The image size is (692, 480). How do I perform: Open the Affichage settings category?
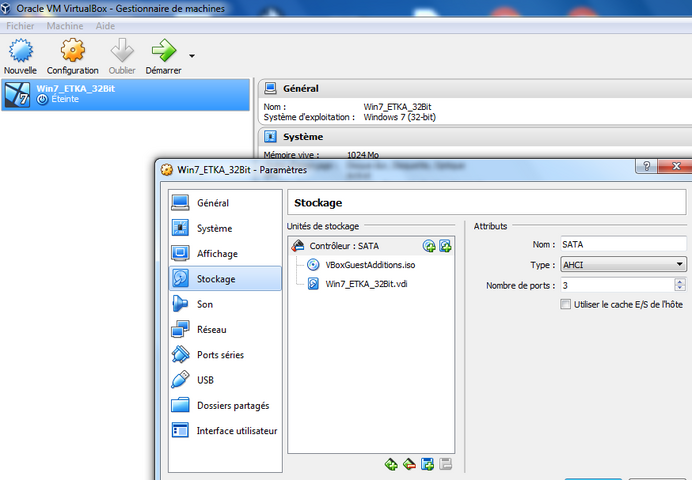225,254
